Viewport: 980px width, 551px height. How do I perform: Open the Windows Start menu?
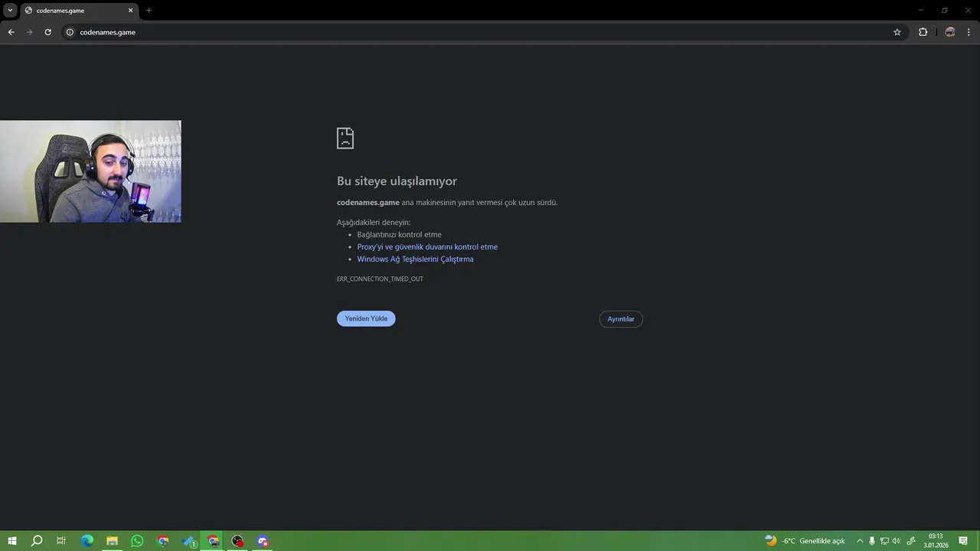(12, 541)
